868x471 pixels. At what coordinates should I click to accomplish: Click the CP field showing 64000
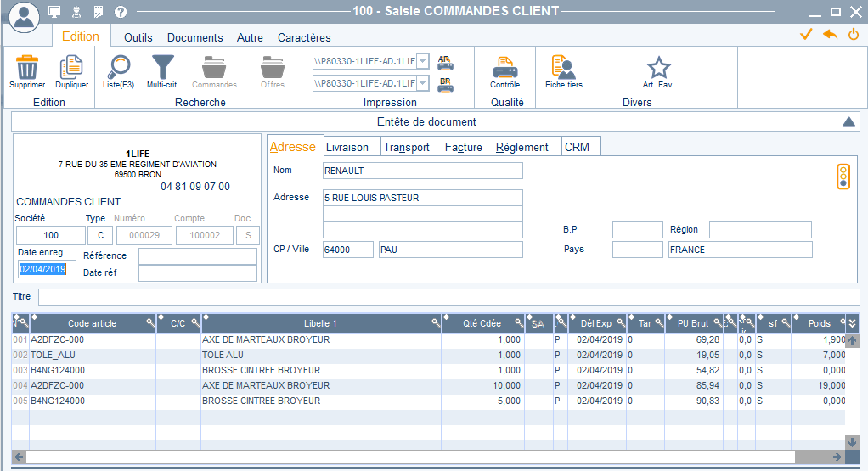point(348,250)
